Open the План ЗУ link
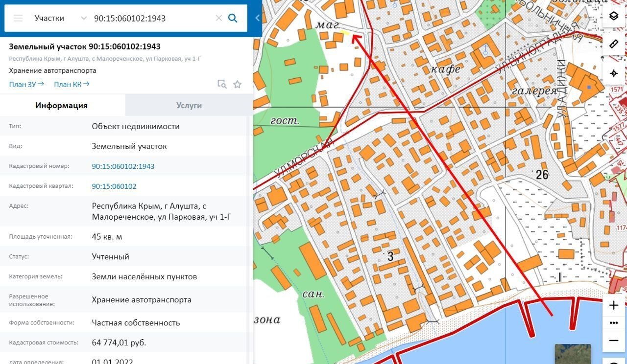The height and width of the screenshot is (364, 627). 26,84
